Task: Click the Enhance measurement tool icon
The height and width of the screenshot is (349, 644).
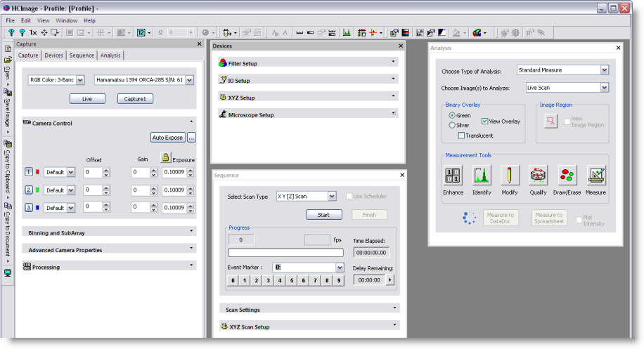Action: 453,176
